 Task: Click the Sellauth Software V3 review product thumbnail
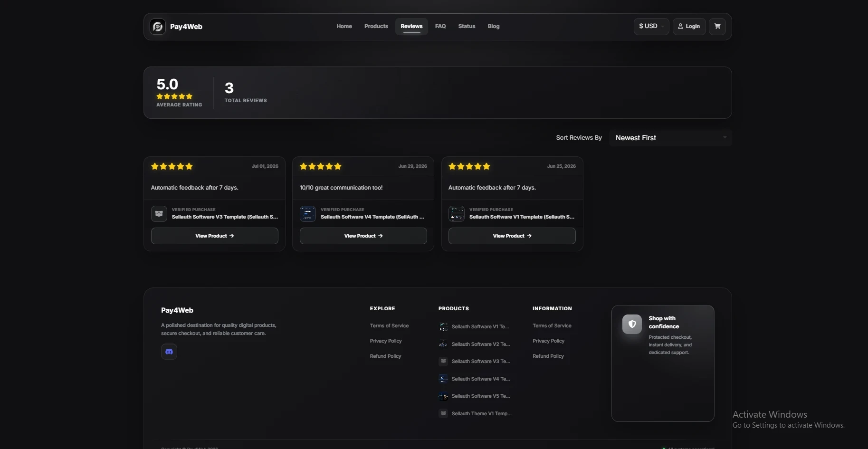click(x=159, y=214)
